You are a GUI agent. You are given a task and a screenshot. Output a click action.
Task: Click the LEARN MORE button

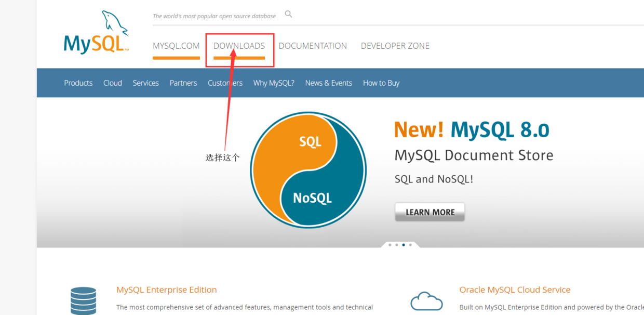(x=430, y=212)
